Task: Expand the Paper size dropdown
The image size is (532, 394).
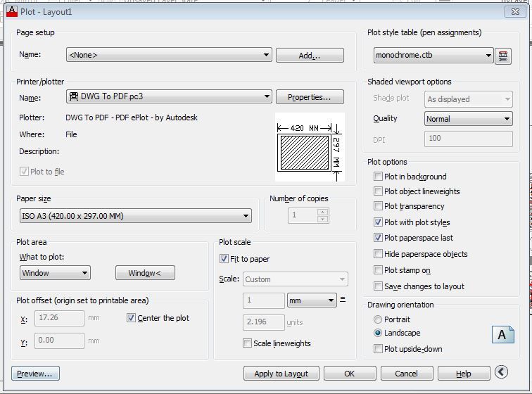Action: [x=136, y=216]
